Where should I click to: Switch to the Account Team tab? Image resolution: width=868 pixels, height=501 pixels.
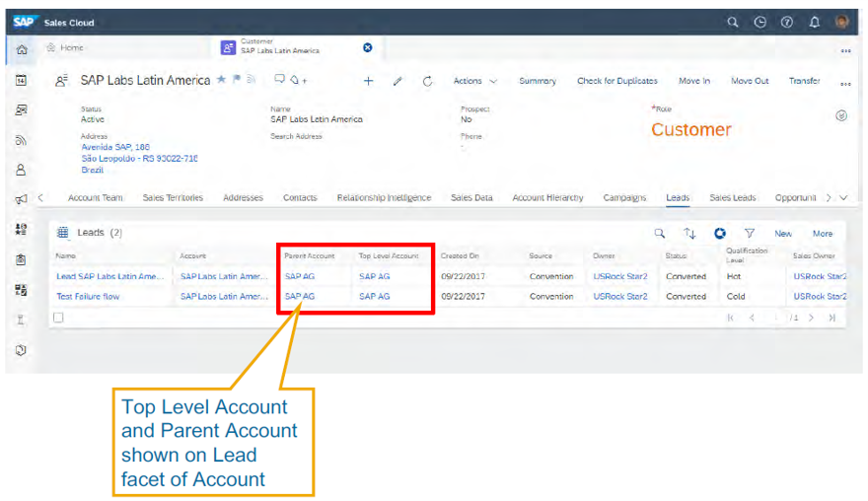tap(96, 197)
